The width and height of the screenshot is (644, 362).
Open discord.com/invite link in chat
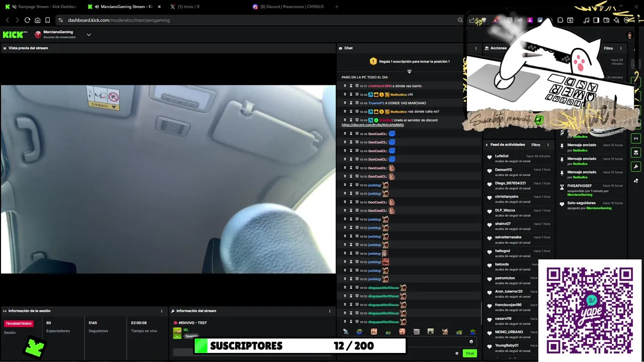pos(373,125)
